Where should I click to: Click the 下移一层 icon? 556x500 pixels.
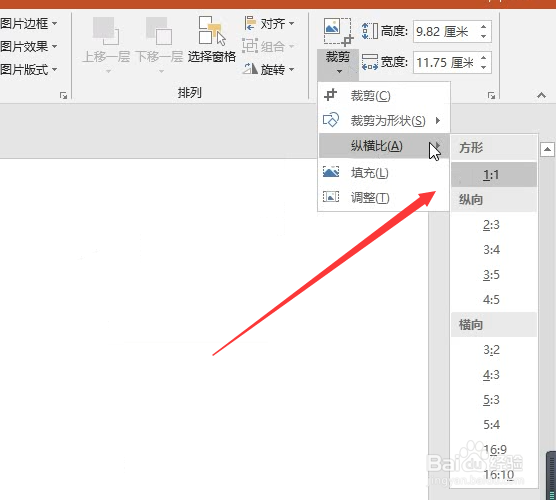[159, 31]
